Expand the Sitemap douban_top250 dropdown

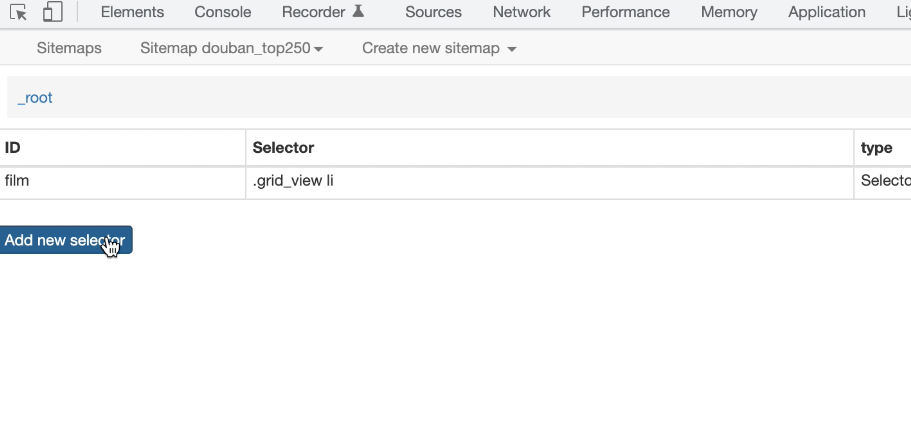coord(231,48)
